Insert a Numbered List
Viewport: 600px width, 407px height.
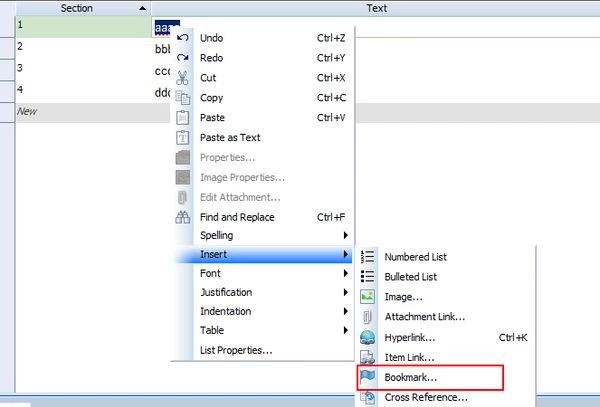click(x=446, y=257)
